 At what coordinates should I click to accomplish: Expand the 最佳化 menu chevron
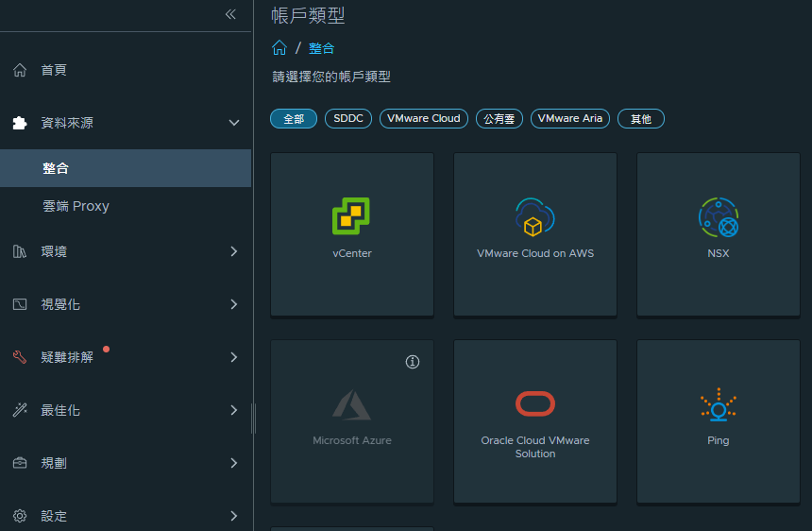coord(234,410)
